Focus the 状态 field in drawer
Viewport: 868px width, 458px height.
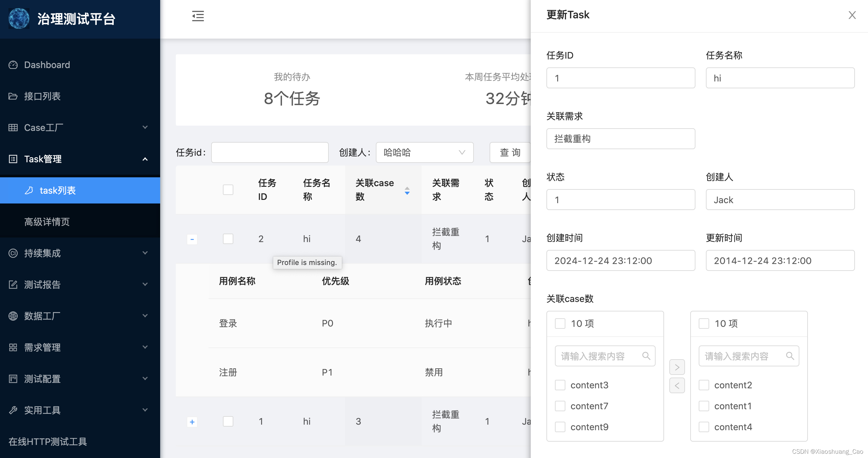click(x=621, y=200)
